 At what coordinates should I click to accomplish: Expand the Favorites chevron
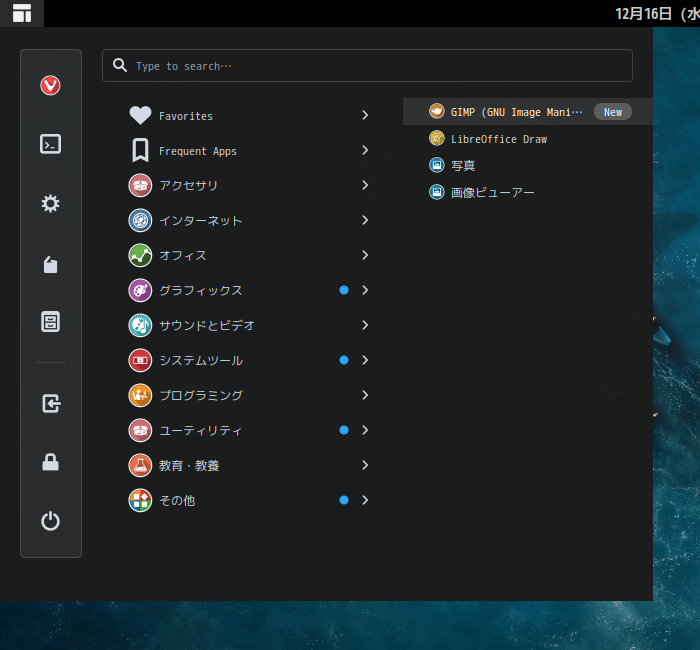pos(365,115)
